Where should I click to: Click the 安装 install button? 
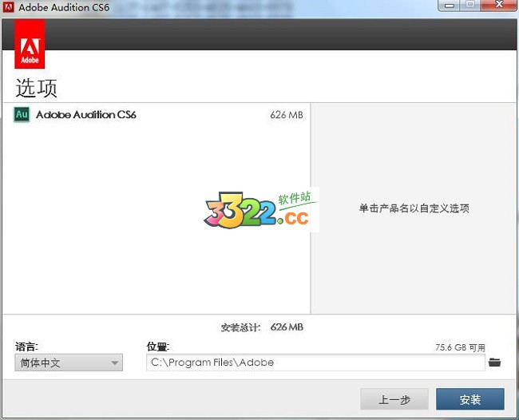pos(470,399)
